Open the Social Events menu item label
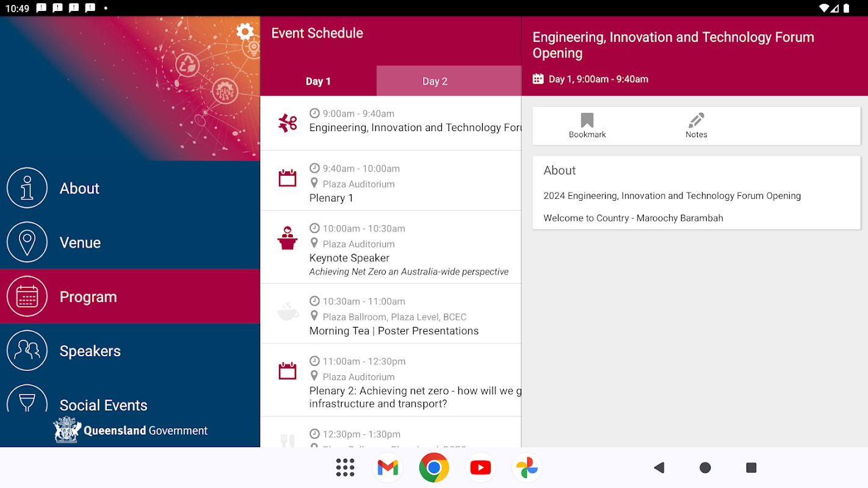868x488 pixels. [x=103, y=405]
